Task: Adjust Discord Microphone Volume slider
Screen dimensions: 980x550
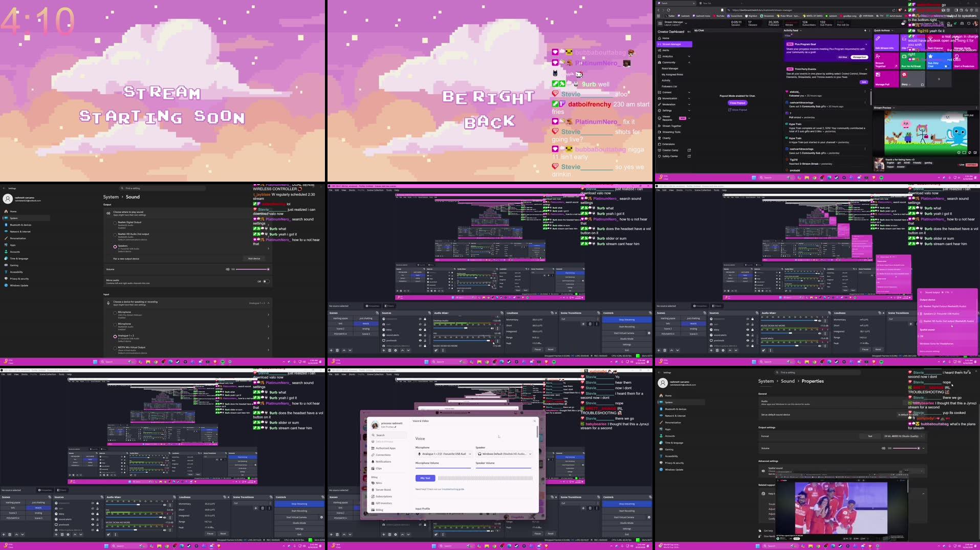Action: coord(443,468)
